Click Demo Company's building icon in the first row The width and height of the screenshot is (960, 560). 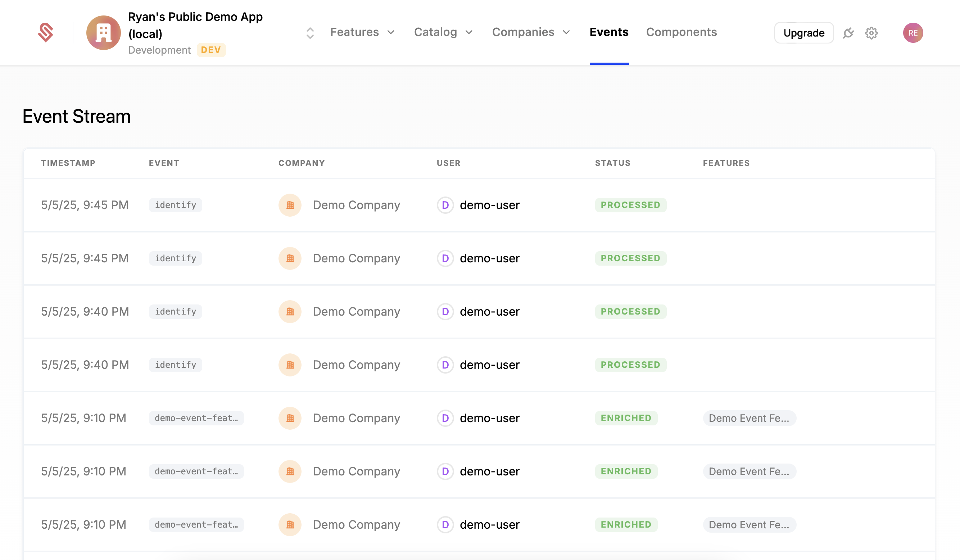click(290, 205)
